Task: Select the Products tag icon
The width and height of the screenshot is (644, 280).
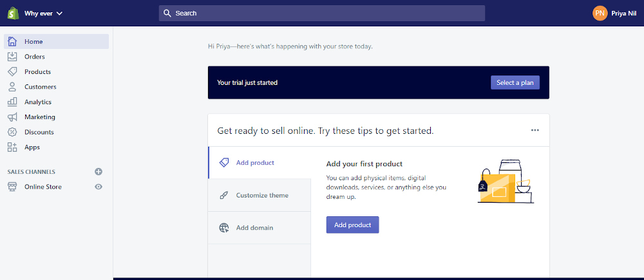Action: tap(12, 71)
